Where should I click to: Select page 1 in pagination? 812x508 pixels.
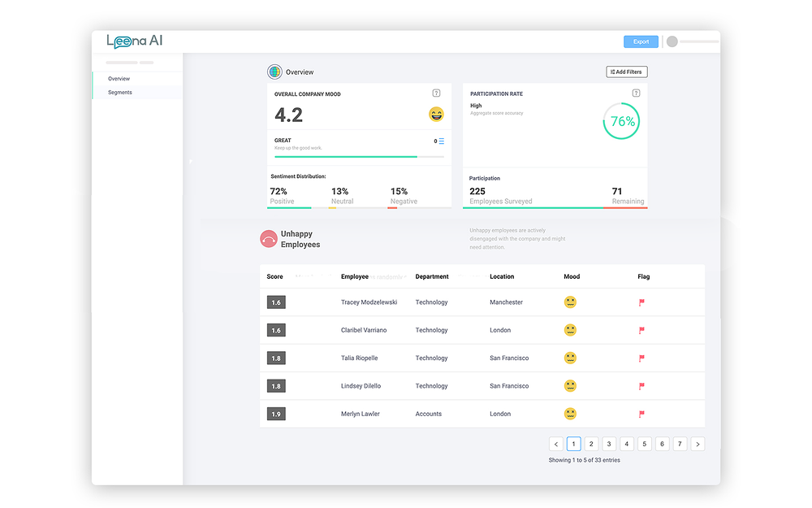point(574,445)
